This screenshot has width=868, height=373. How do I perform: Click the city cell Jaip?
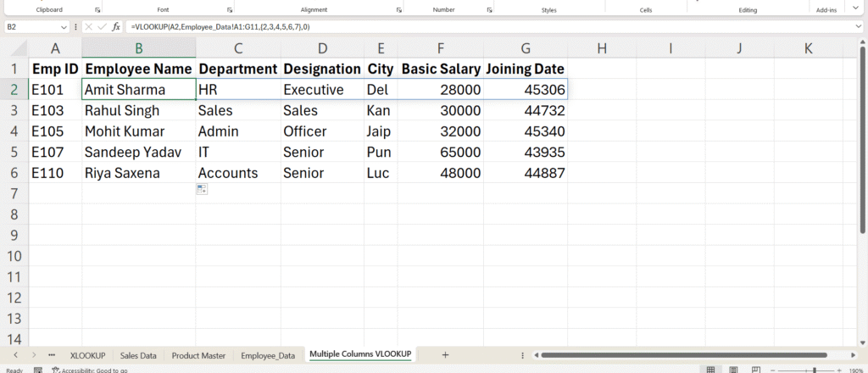point(381,131)
